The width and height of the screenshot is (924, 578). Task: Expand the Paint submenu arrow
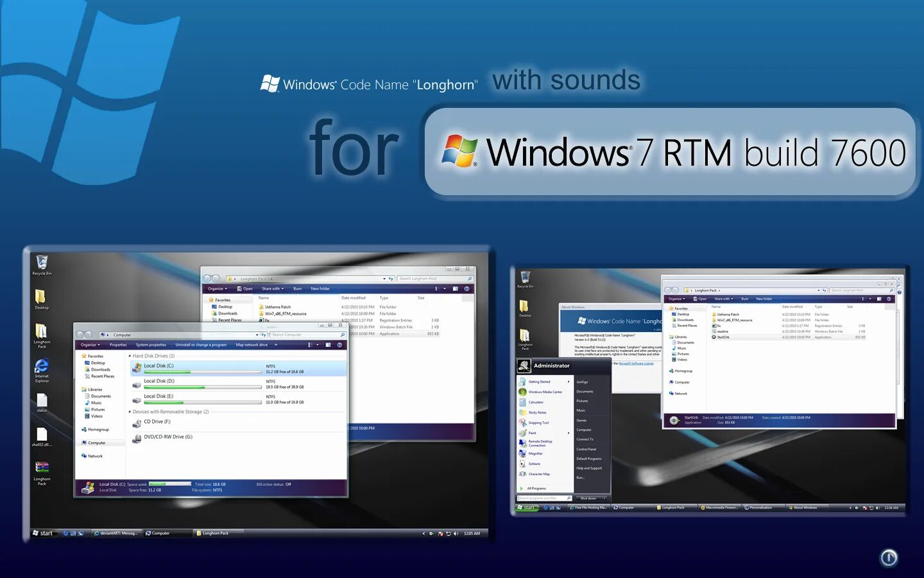point(569,433)
